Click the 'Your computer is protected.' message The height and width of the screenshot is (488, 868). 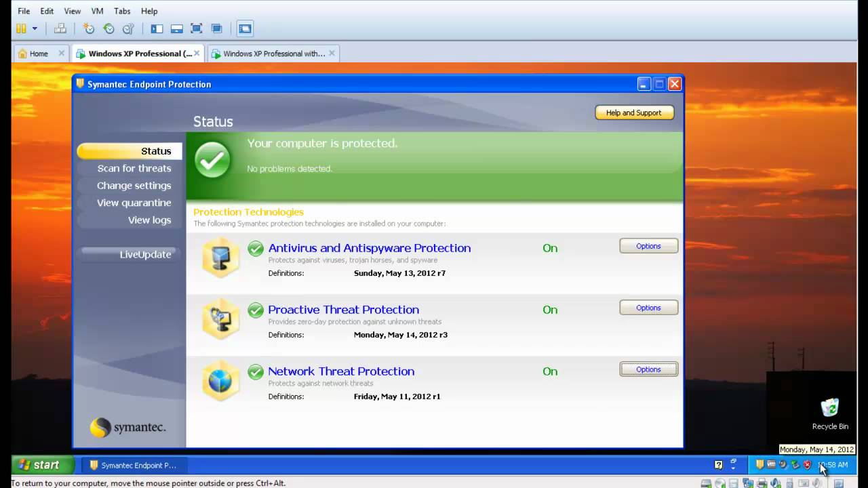coord(323,143)
